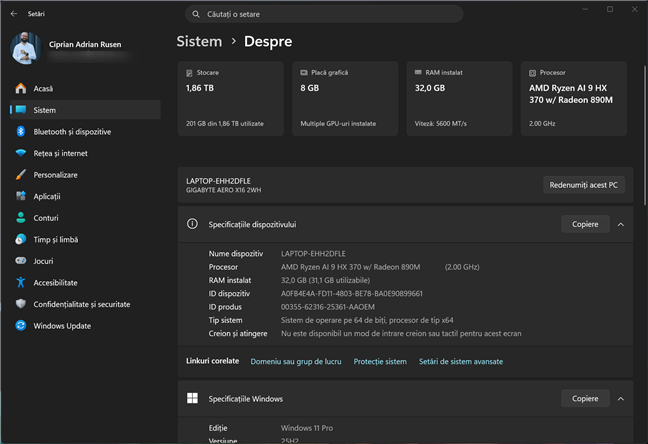
Task: Click the Jocuri gamepad icon
Action: tap(21, 261)
